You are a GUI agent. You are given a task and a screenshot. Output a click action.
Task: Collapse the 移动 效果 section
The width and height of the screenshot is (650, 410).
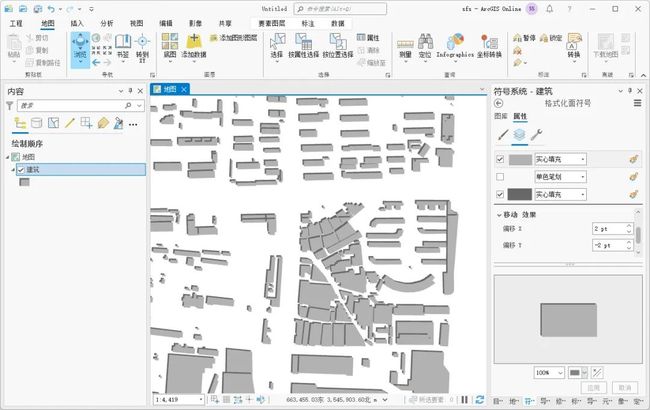coord(499,215)
